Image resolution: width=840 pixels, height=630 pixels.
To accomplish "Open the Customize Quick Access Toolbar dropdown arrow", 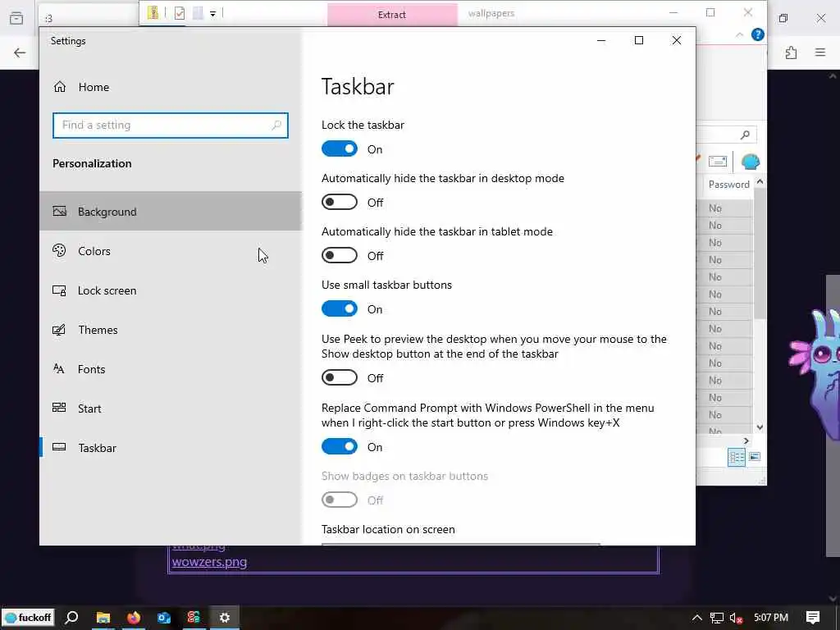I will click(212, 14).
